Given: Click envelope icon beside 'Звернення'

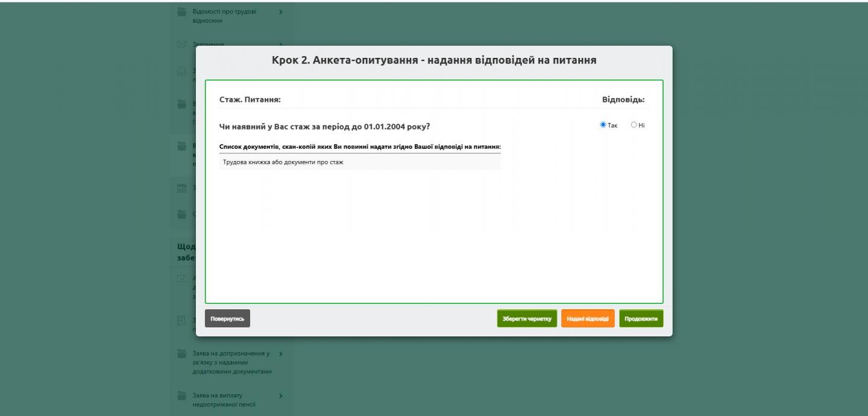Looking at the screenshot, I should point(181,44).
